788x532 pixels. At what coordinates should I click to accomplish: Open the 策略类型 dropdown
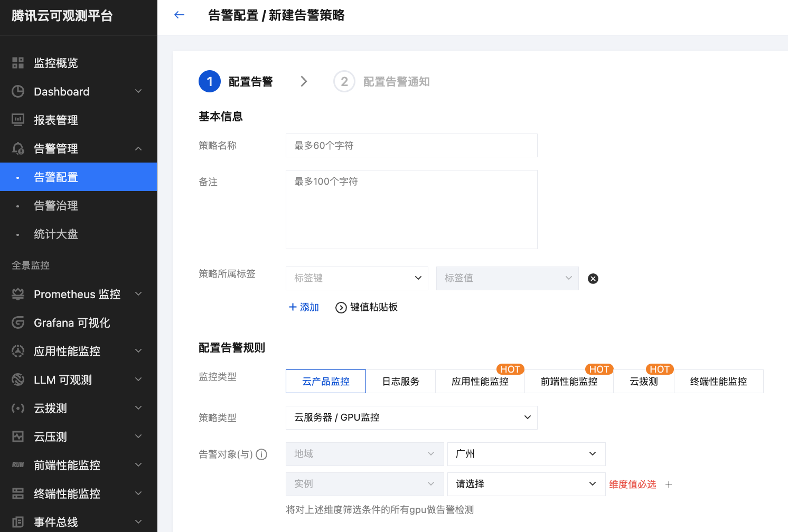pos(411,417)
